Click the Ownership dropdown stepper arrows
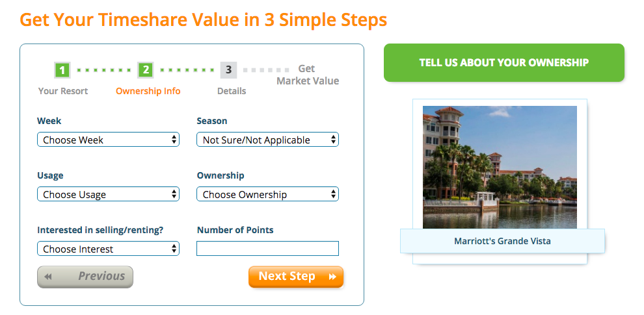The image size is (644, 315). click(334, 194)
